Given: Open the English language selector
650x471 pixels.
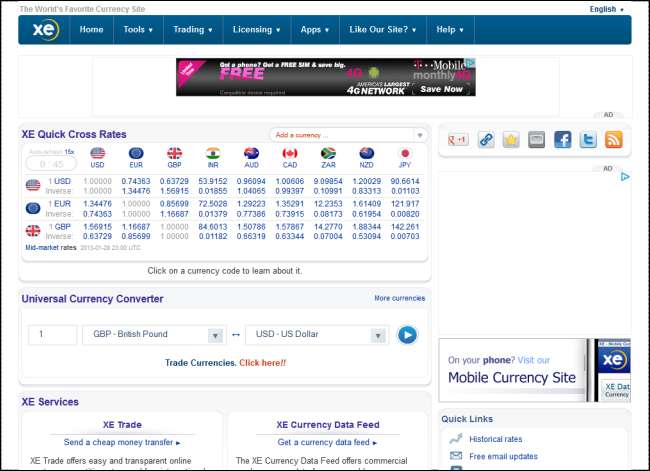Looking at the screenshot, I should pyautogui.click(x=607, y=9).
